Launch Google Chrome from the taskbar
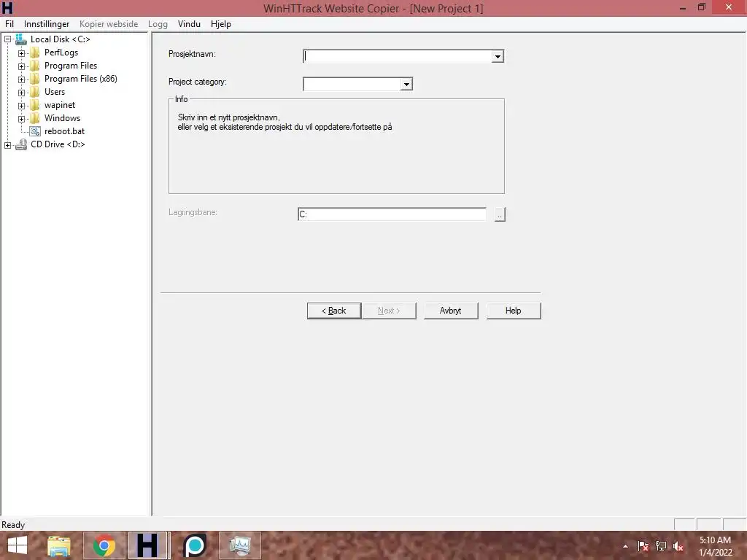747x560 pixels. coord(104,545)
